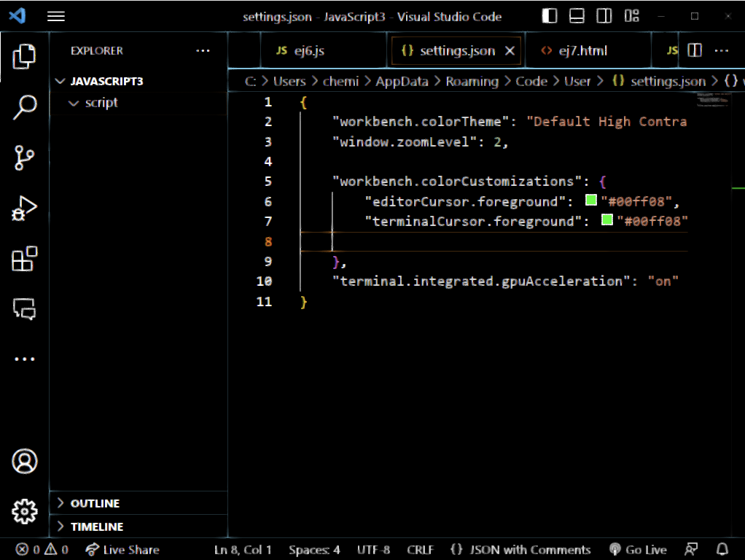Click AppData breadcrumb segment
Image resolution: width=745 pixels, height=560 pixels.
point(402,81)
